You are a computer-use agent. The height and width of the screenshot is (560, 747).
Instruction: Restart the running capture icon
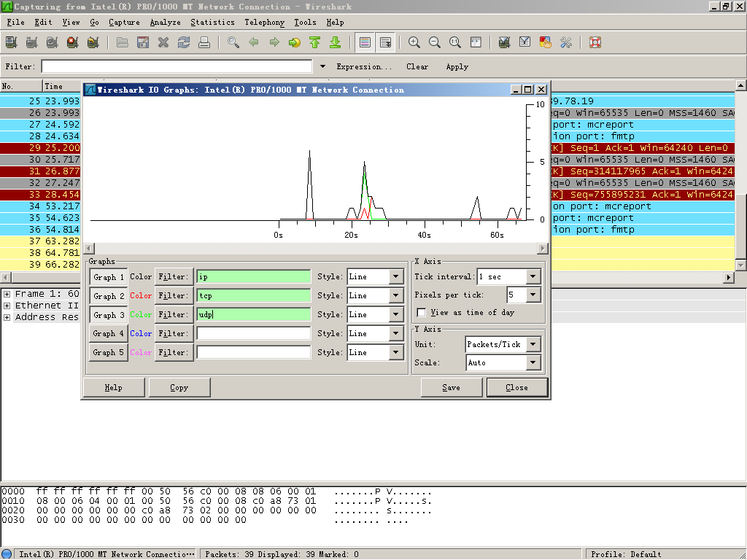click(x=93, y=42)
